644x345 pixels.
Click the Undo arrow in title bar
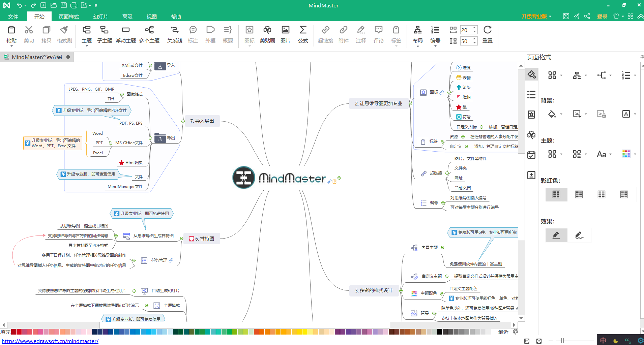pyautogui.click(x=19, y=5)
